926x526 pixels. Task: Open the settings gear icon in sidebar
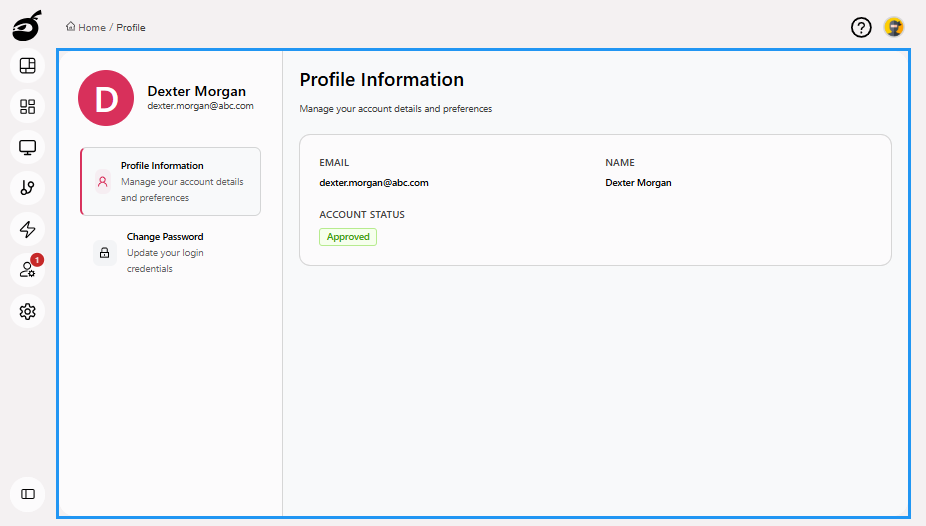pyautogui.click(x=27, y=311)
